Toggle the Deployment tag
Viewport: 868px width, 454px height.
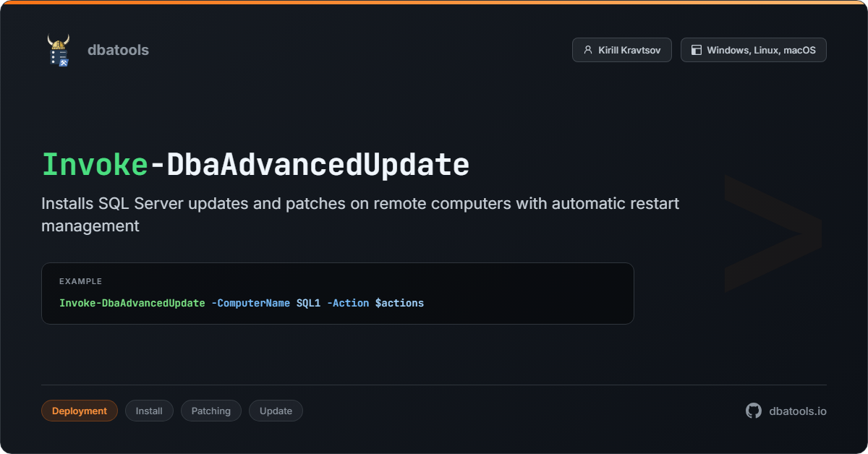pos(79,410)
